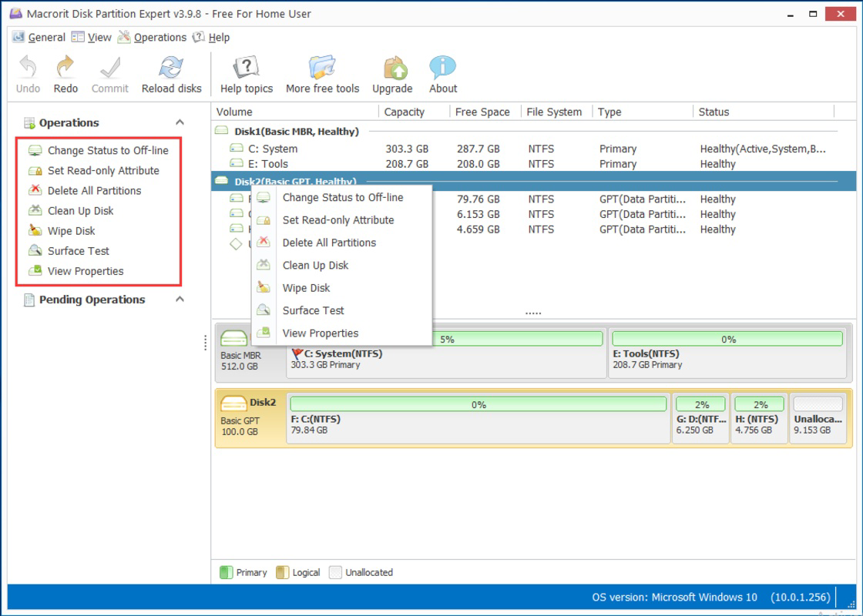Click the Upgrade toolbar icon
This screenshot has width=863, height=616.
pyautogui.click(x=392, y=68)
